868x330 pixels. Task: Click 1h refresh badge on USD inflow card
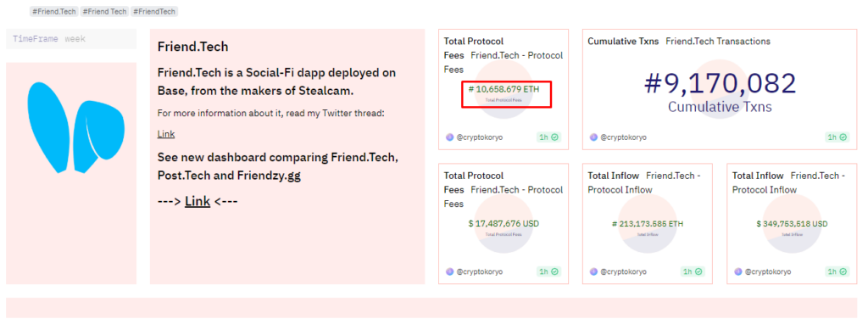click(x=837, y=271)
